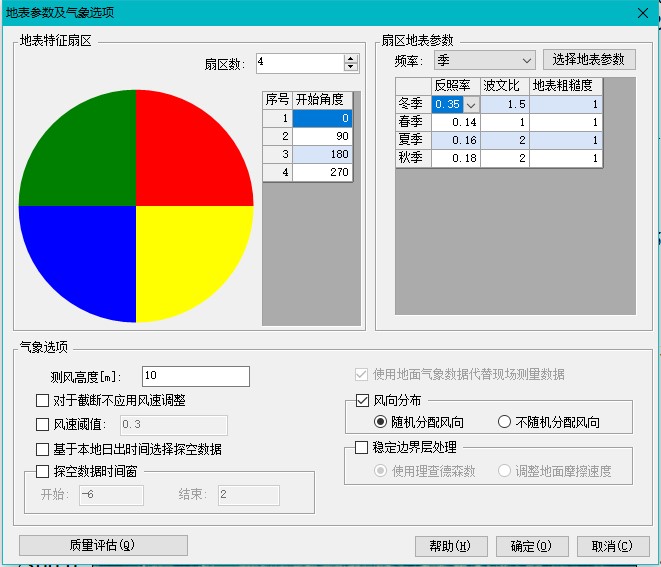The image size is (661, 567).
Task: Check 基于本地日出时间选择探空数据 option
Action: pyautogui.click(x=42, y=449)
